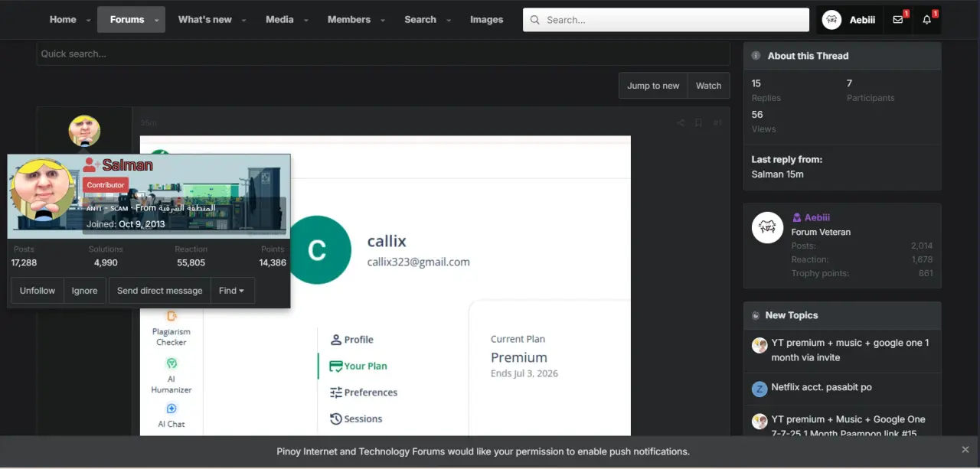This screenshot has height=469, width=980.
Task: Click Aebiii avatar in navigation bar
Action: point(831,20)
